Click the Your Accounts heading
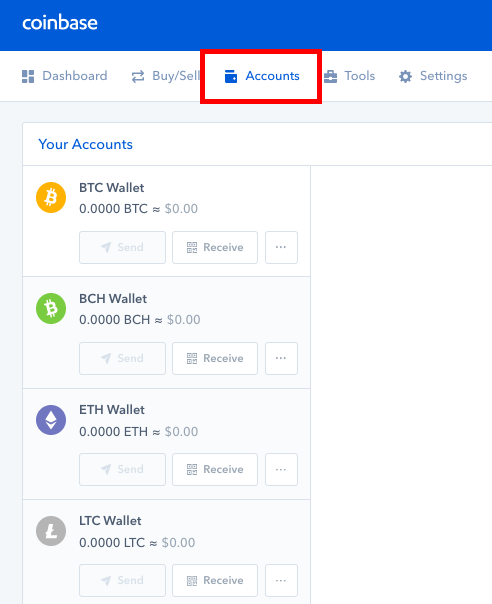492x604 pixels. pos(86,144)
